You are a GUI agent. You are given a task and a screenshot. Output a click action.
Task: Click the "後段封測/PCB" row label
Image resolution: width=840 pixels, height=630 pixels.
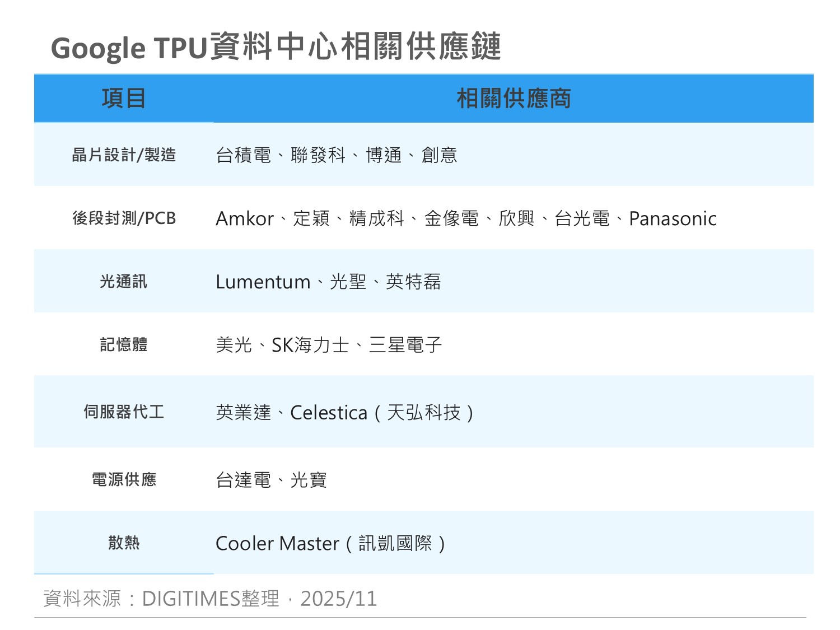coord(124,218)
